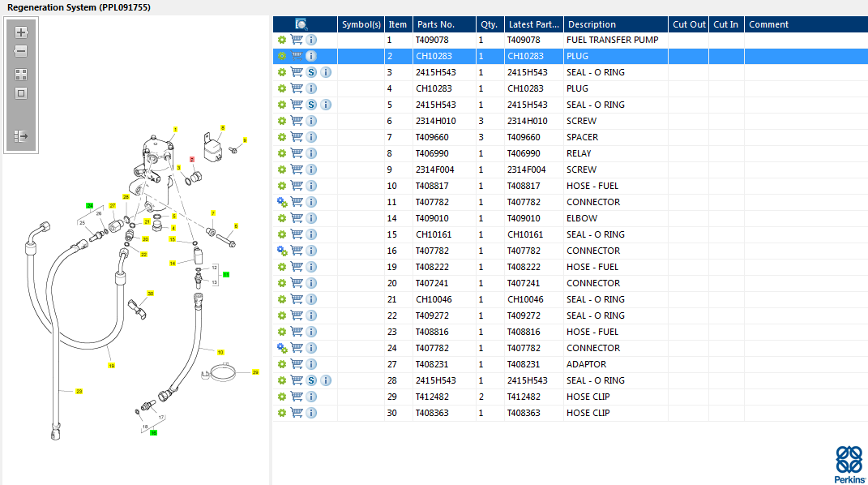868x485 pixels.
Task: Open info for SPACER T409660
Action: click(311, 137)
